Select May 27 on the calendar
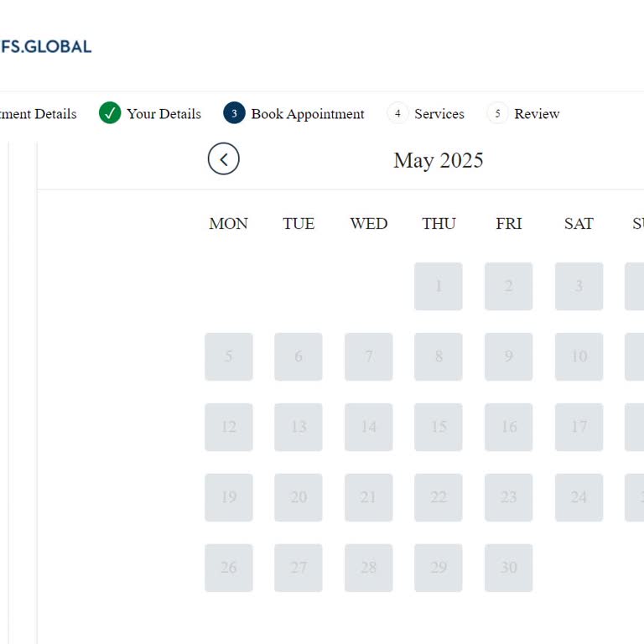 299,568
